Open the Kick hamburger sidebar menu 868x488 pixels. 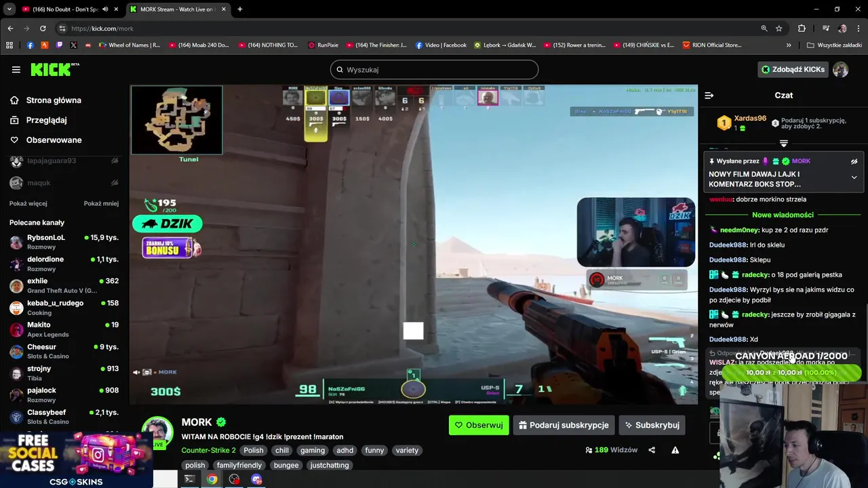click(x=16, y=69)
